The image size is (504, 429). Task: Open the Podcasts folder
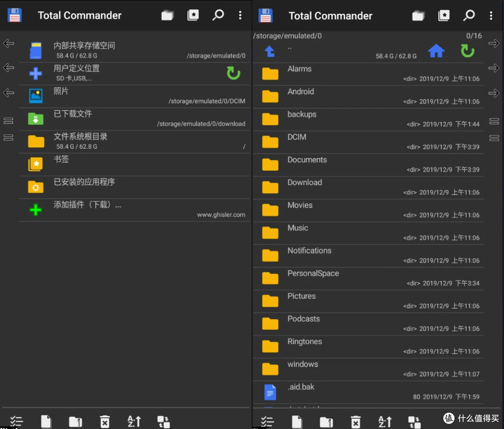(368, 325)
